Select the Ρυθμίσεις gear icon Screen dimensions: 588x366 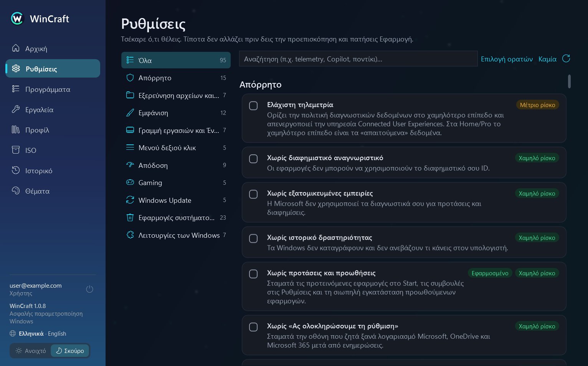pos(16,68)
